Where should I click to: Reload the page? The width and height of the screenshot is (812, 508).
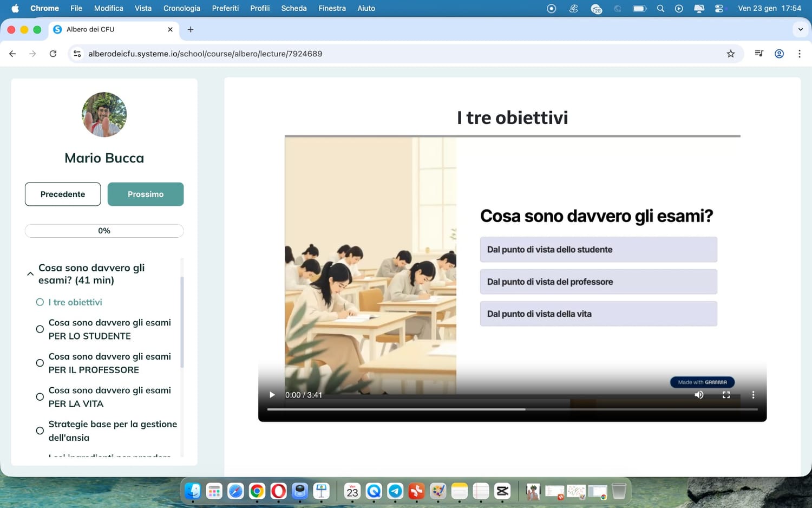click(53, 54)
